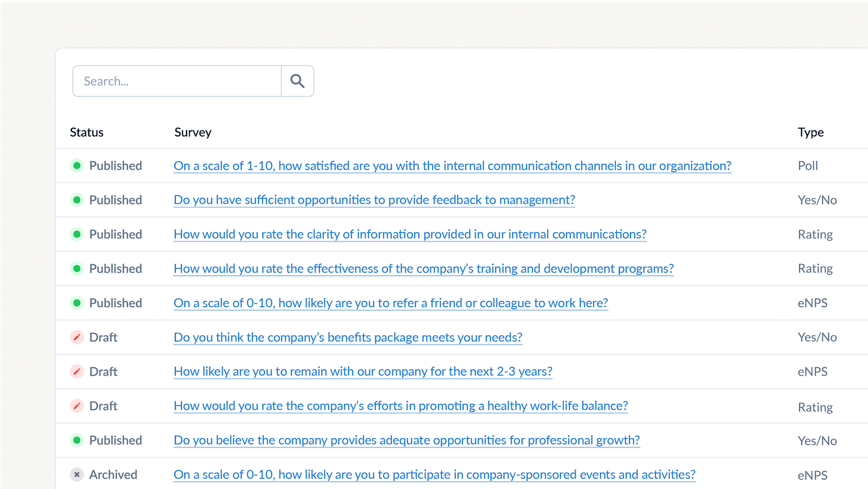Image resolution: width=868 pixels, height=489 pixels.
Task: Click the Poll type cell
Action: [808, 166]
